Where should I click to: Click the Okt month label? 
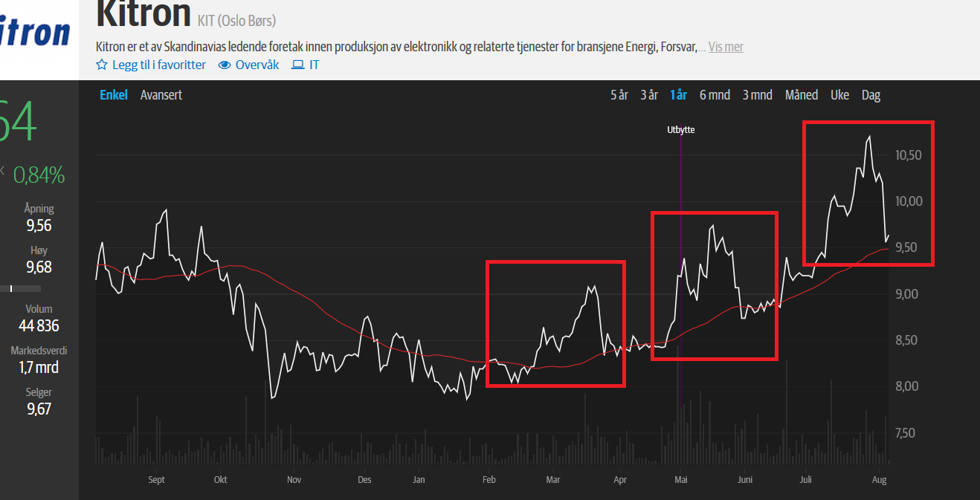click(x=220, y=480)
